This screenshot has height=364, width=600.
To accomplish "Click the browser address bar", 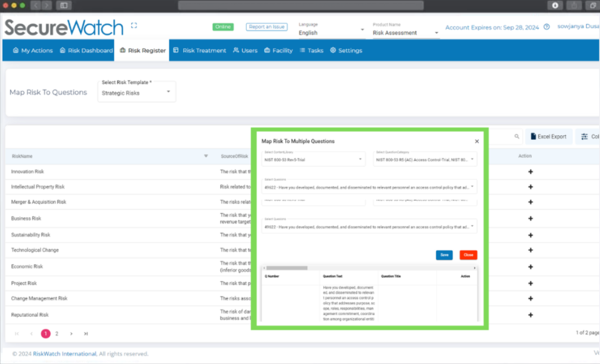I will pyautogui.click(x=301, y=5).
